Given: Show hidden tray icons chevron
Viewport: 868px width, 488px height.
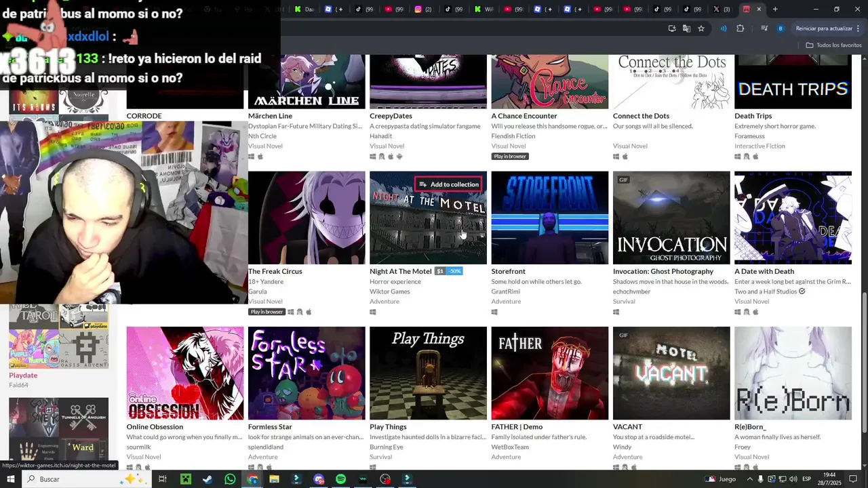Looking at the screenshot, I should click(x=749, y=479).
